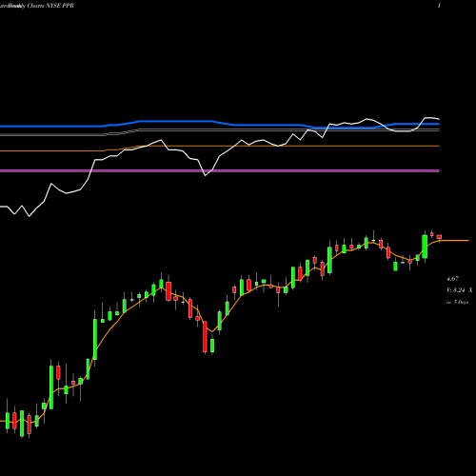Click the 'in 5 Days' label
476x476 pixels.
[x=457, y=302]
